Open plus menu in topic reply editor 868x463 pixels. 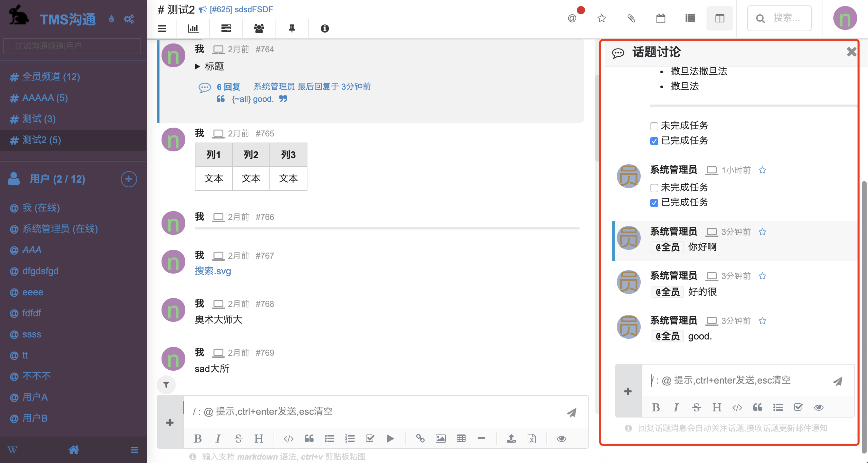pyautogui.click(x=628, y=391)
